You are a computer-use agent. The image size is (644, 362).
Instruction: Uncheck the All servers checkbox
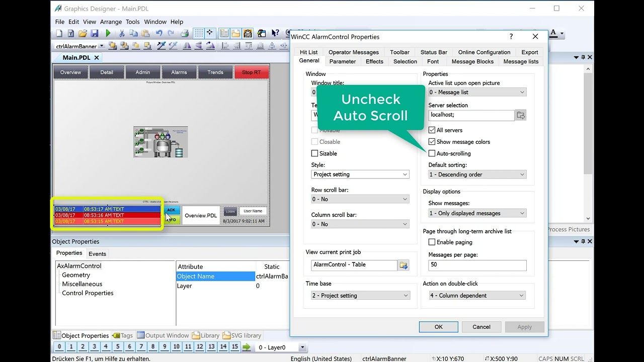click(x=432, y=130)
